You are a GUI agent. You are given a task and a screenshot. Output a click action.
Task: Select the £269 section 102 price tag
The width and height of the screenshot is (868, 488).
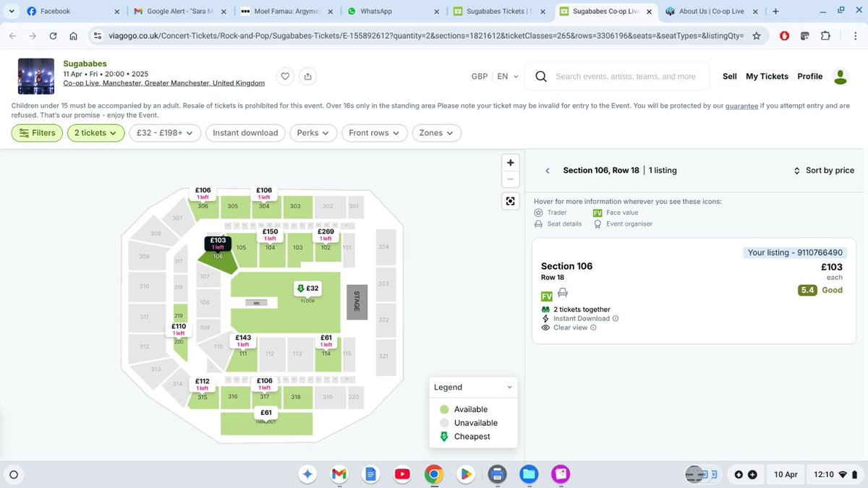click(325, 234)
